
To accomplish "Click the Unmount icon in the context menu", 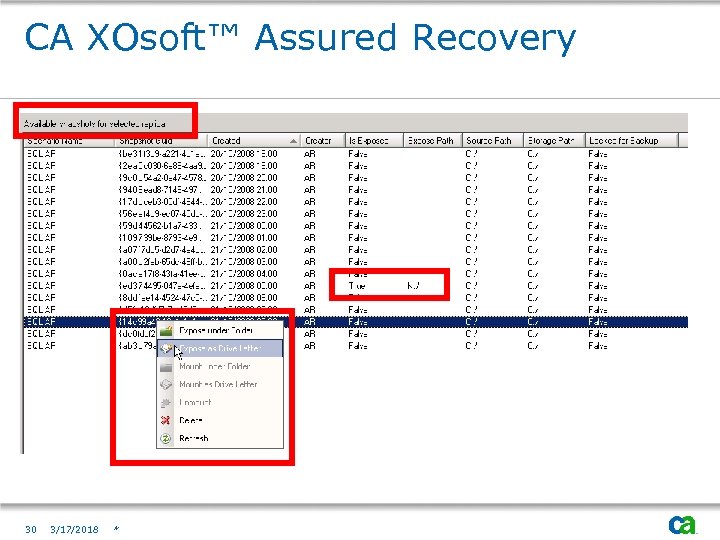I will [166, 403].
